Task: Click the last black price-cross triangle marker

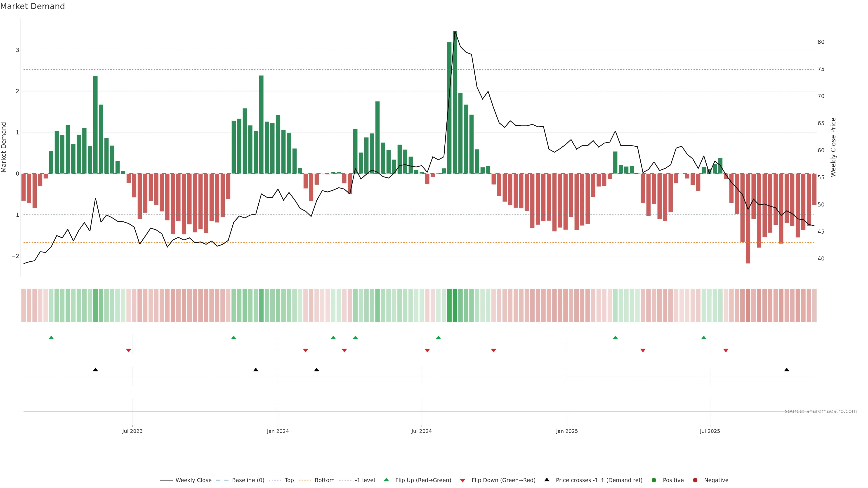Action: (x=786, y=370)
